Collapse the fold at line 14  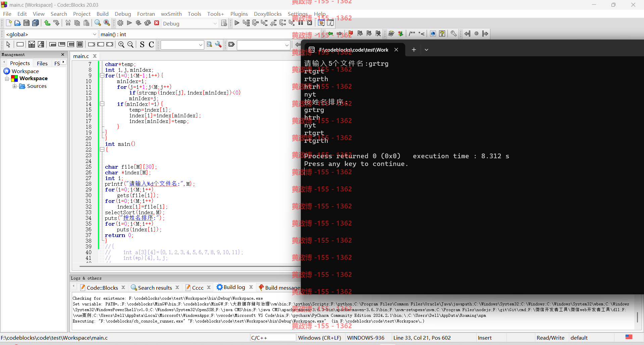[102, 104]
